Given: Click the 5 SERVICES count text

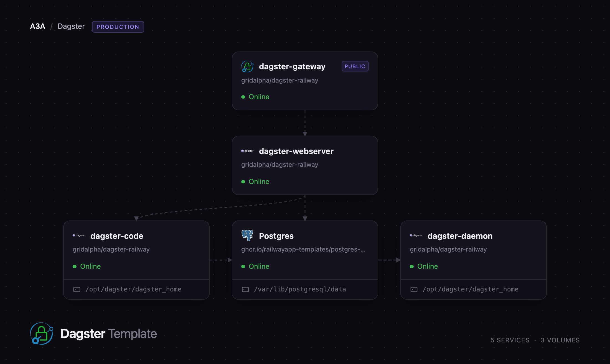Looking at the screenshot, I should click(510, 340).
